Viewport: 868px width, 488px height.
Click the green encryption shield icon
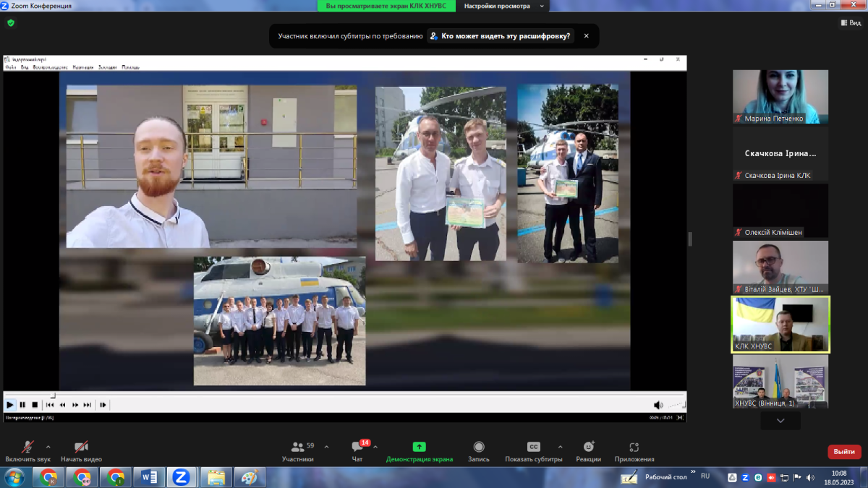point(10,23)
